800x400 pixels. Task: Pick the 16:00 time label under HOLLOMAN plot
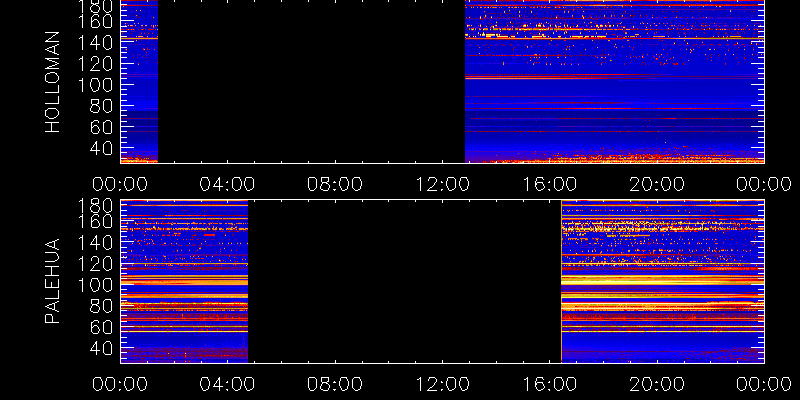549,184
